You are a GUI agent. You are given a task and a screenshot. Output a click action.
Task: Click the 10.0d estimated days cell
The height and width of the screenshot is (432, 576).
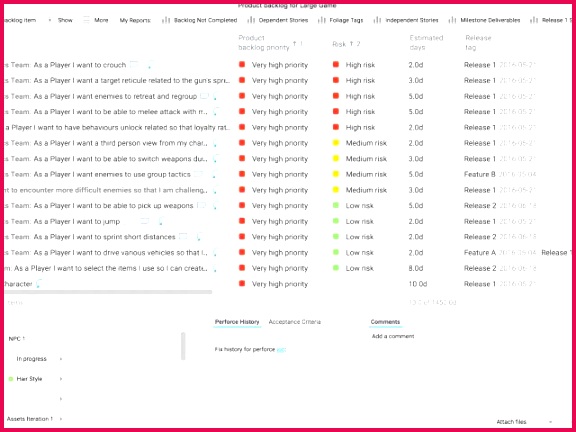[x=418, y=284]
